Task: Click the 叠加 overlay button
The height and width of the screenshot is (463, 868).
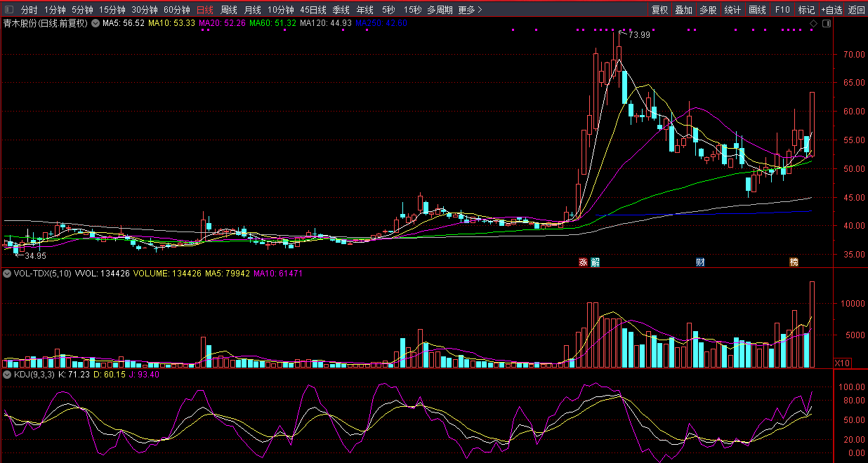Action: 683,10
